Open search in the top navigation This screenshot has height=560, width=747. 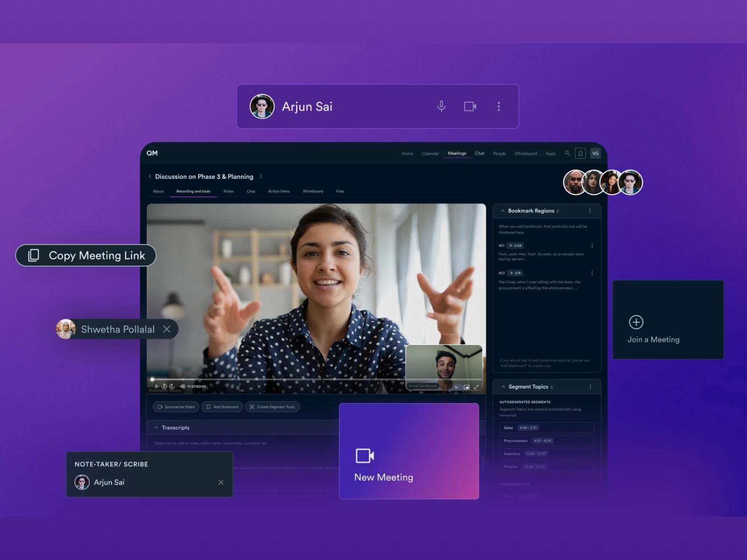[567, 153]
